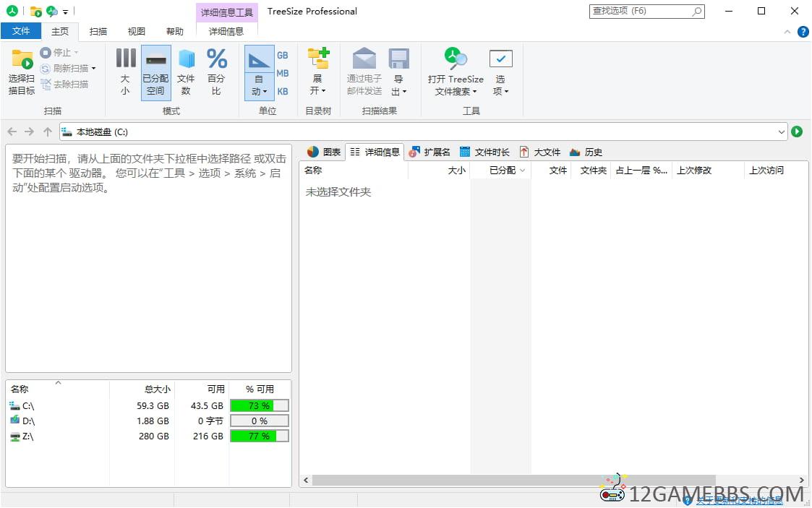Switch to the 扩展名 view tab

pos(429,152)
